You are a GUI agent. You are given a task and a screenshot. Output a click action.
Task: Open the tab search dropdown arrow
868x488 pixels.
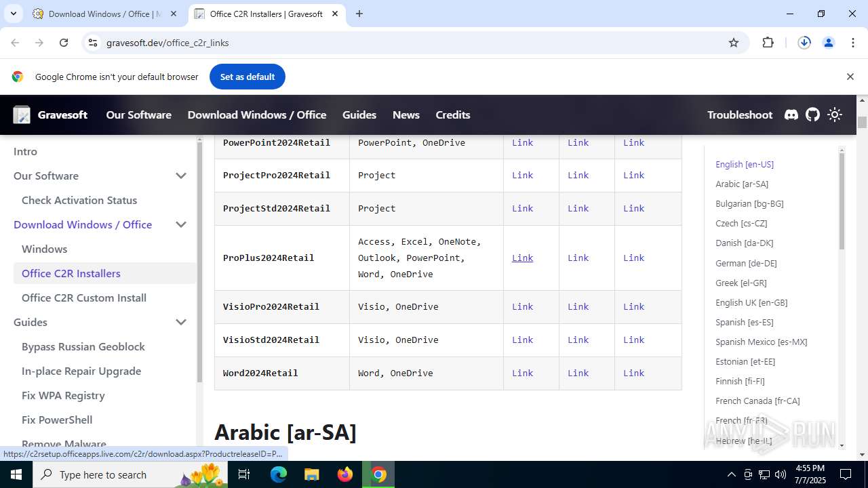tap(13, 14)
